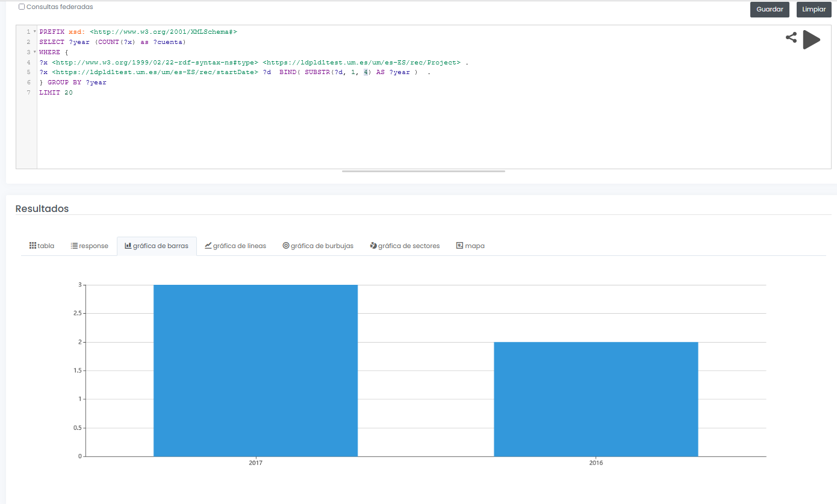Show the gráfica de sectores tab

(x=405, y=246)
